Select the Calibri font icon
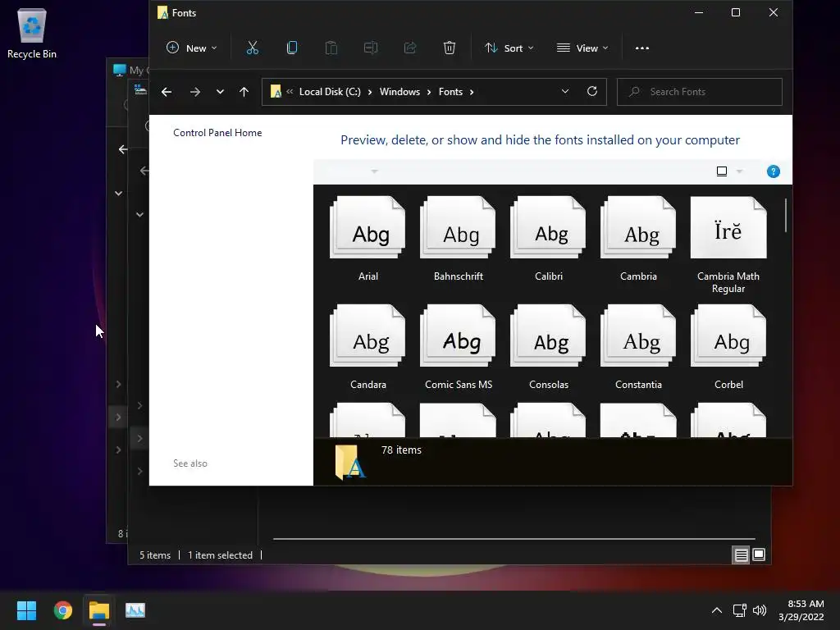 549,239
